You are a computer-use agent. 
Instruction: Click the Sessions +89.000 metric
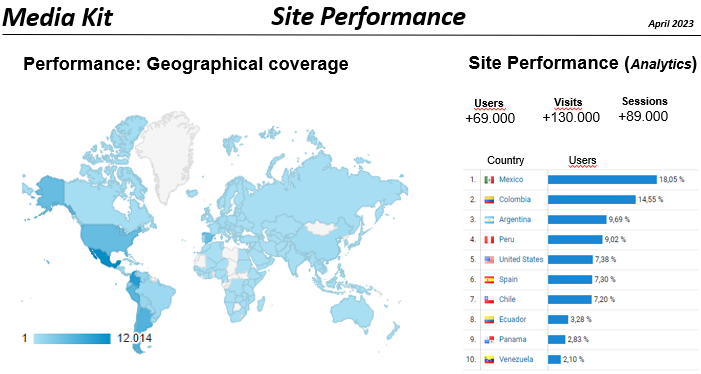pyautogui.click(x=643, y=109)
